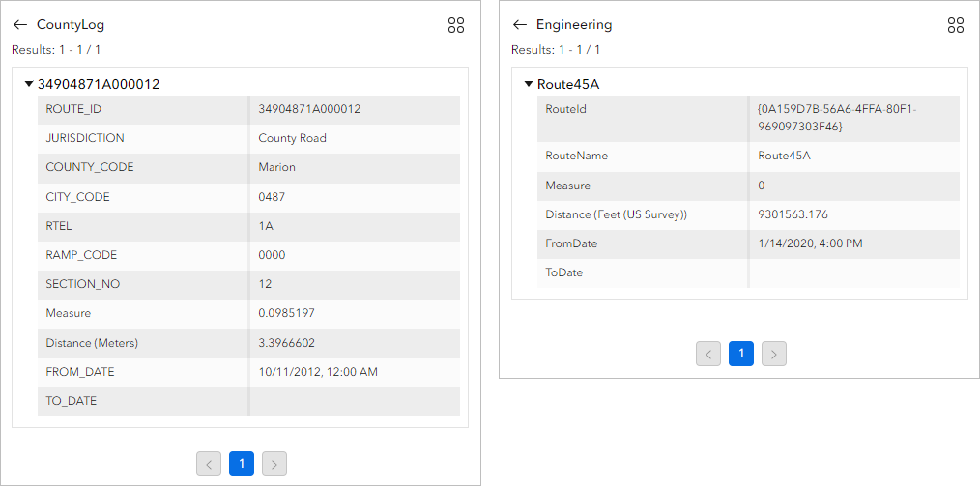The image size is (980, 486).
Task: Select page 1 button in CountyLog panel
Action: pyautogui.click(x=242, y=465)
